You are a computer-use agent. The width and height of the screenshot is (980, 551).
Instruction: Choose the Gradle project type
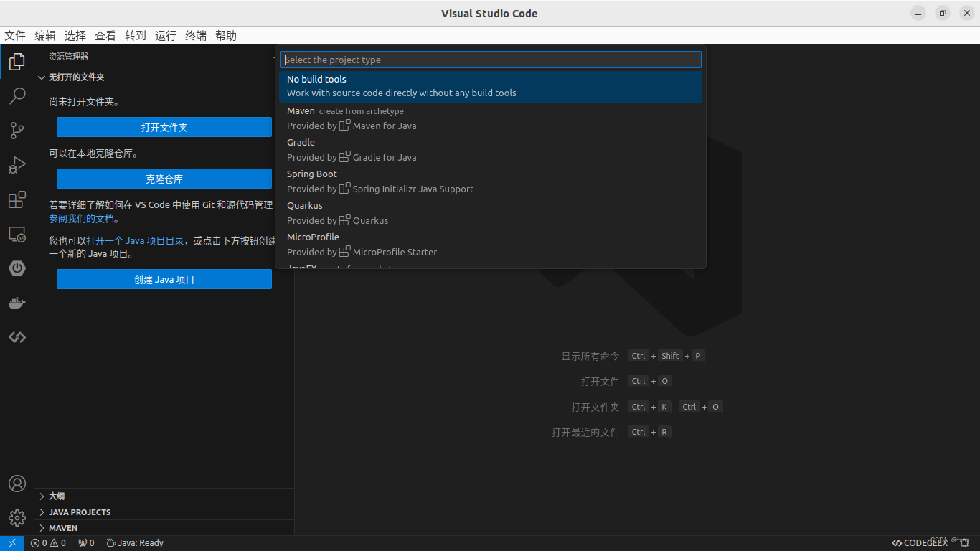pos(491,150)
